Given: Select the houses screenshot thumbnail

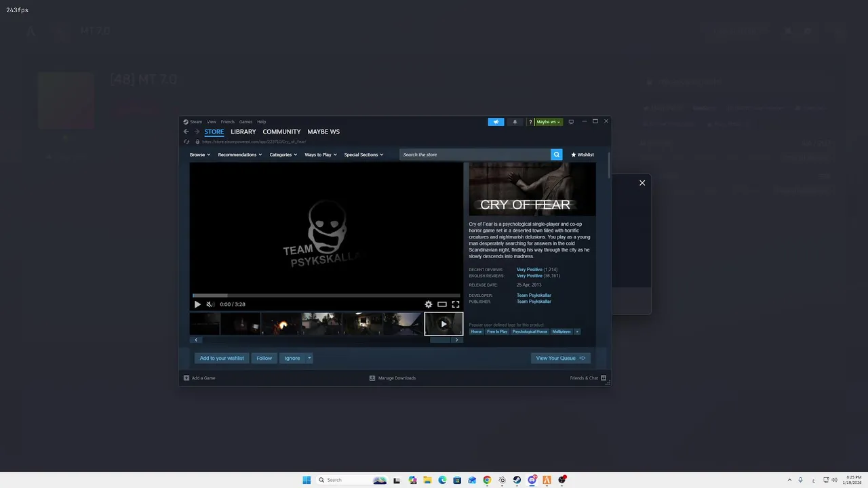Looking at the screenshot, I should 321,324.
